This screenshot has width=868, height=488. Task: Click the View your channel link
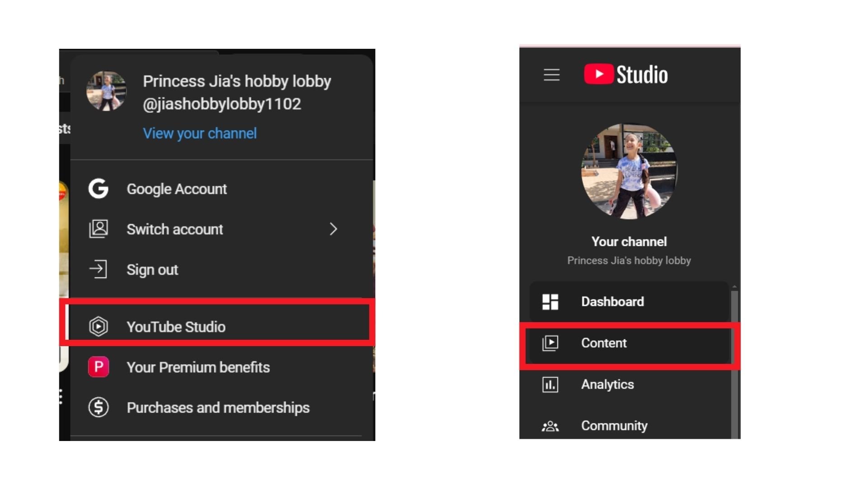(x=200, y=133)
